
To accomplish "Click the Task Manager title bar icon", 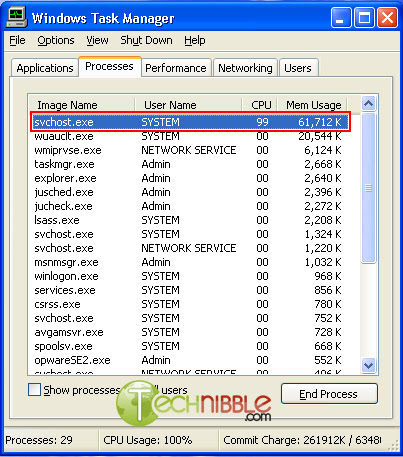I will point(17,18).
